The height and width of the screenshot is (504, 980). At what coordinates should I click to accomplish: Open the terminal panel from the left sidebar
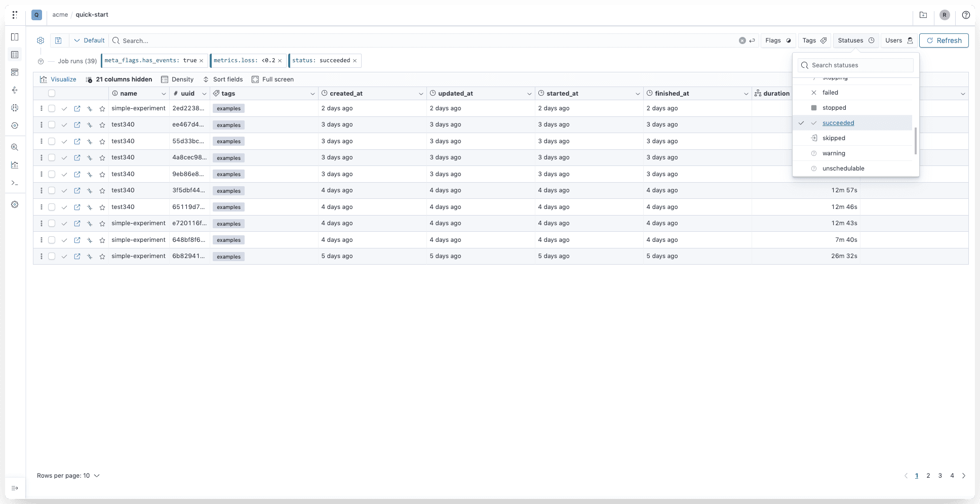[15, 183]
